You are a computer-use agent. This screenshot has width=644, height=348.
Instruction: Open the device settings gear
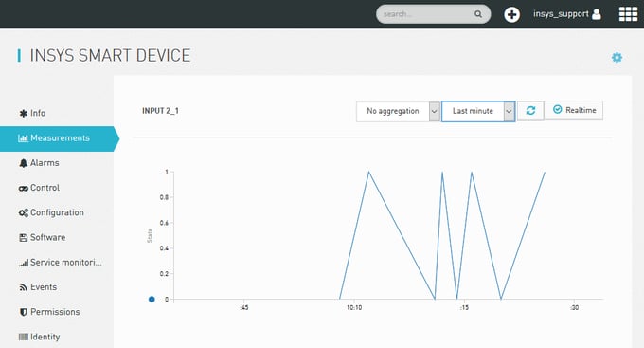(617, 57)
